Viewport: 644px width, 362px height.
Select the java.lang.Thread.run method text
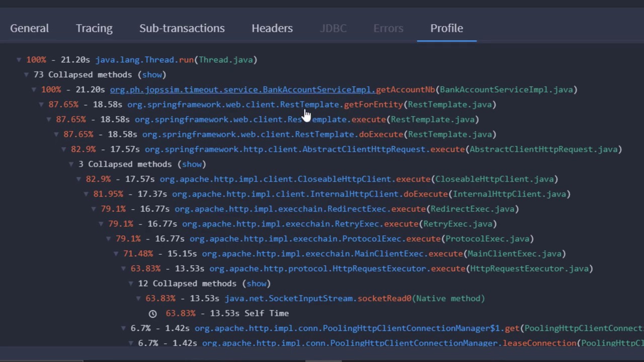144,60
